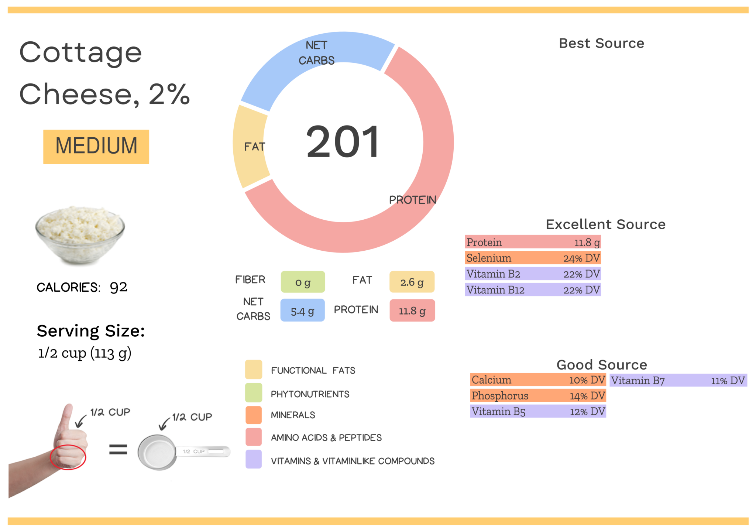Click the equals sign between hand and cup
Image resolution: width=756 pixels, height=532 pixels.
tap(118, 450)
